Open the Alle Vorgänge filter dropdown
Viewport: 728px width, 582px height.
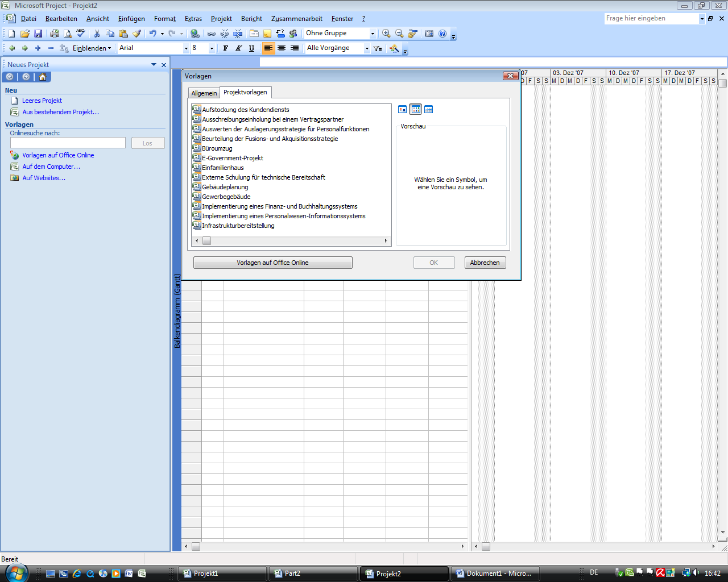tap(367, 48)
